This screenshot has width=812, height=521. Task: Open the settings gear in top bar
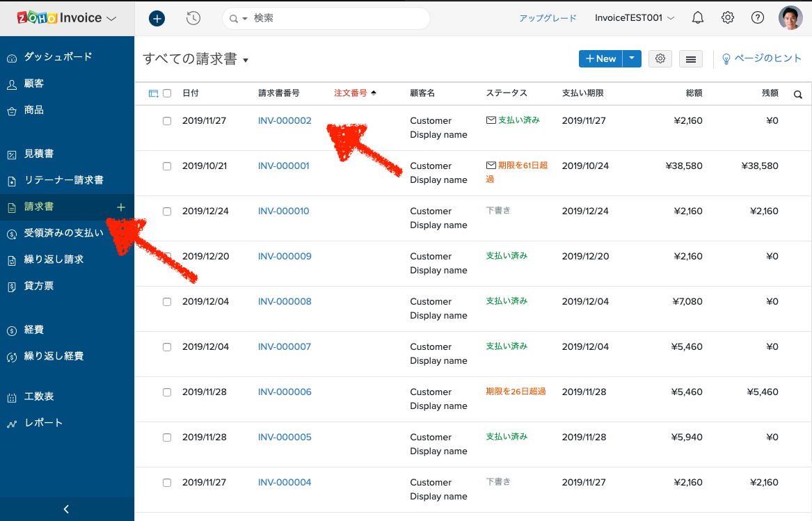tap(728, 17)
